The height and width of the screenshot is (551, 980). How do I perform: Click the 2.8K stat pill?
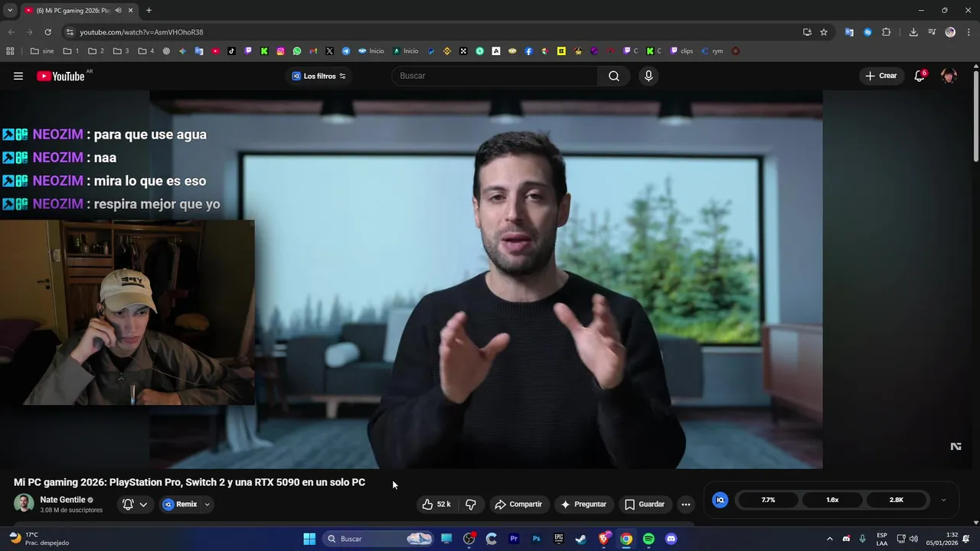click(x=897, y=500)
